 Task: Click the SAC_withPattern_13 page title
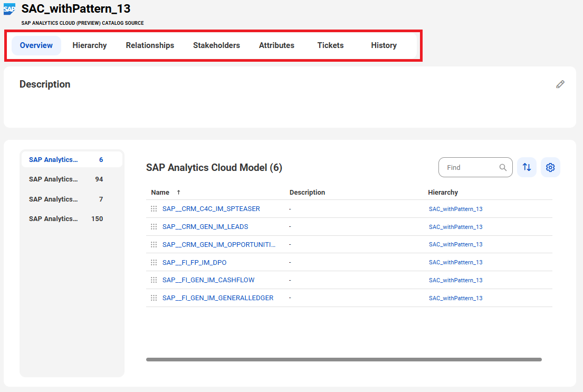point(76,8)
